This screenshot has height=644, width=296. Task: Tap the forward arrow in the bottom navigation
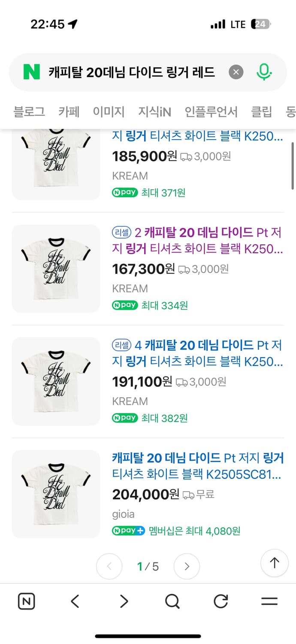(124, 601)
